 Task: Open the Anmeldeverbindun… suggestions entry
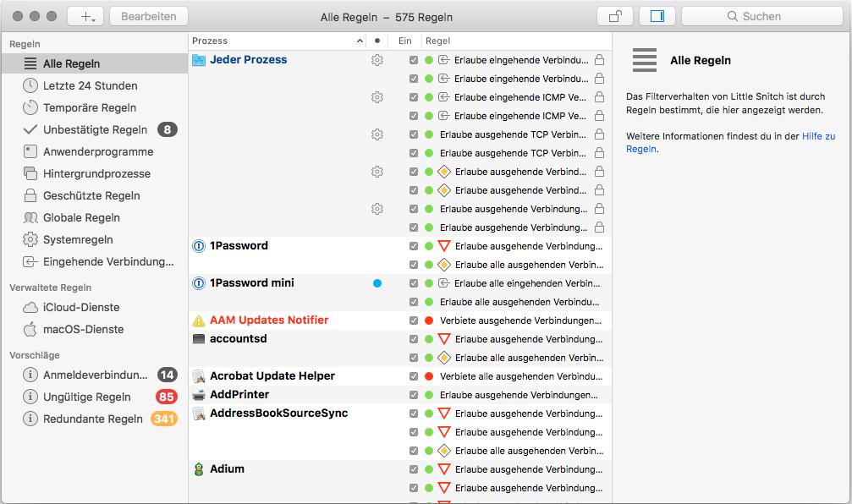(x=95, y=375)
